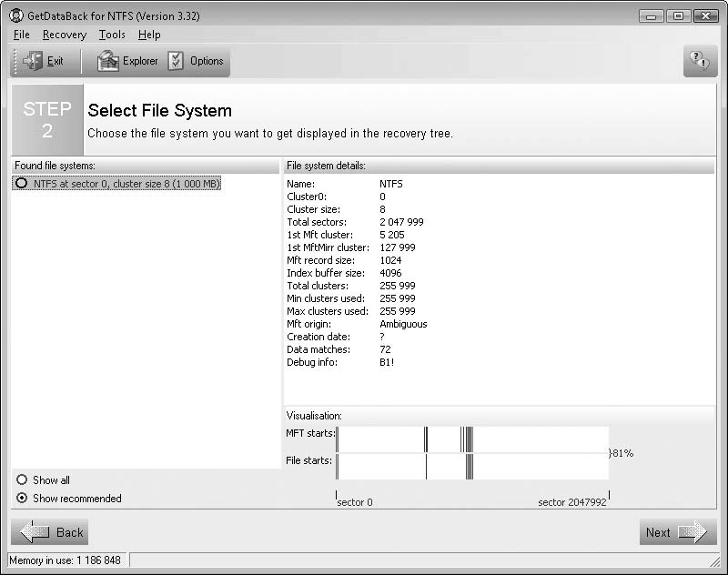
Task: Select the Show recommended radio button
Action: [x=22, y=498]
